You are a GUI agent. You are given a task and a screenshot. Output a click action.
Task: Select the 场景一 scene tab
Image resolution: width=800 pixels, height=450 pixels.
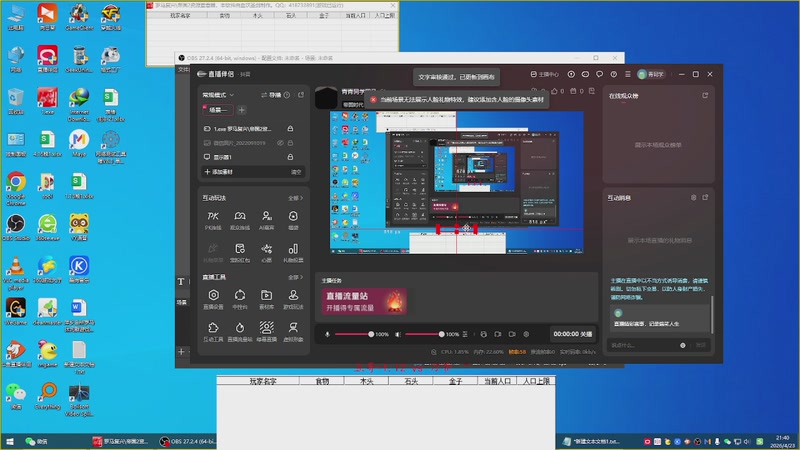[218, 110]
